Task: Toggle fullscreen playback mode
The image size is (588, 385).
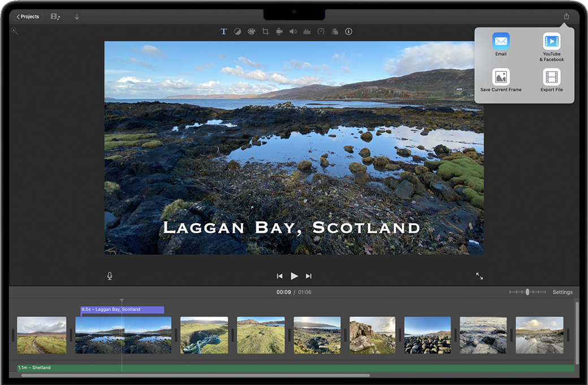Action: pos(479,276)
